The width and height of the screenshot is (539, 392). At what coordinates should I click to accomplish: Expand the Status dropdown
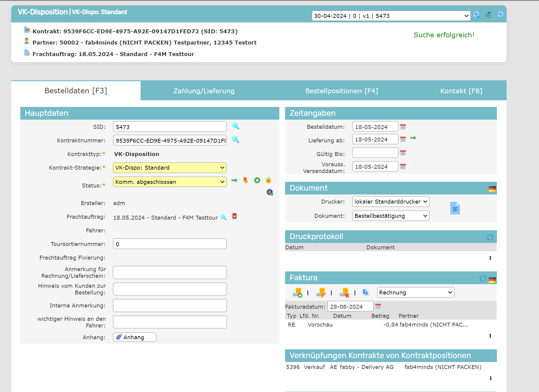tap(170, 182)
